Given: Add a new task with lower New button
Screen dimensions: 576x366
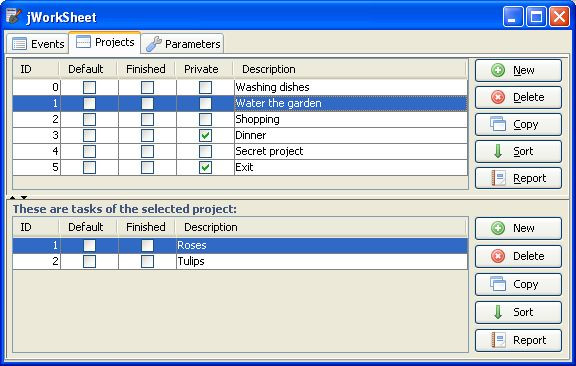Looking at the screenshot, I should tap(518, 228).
